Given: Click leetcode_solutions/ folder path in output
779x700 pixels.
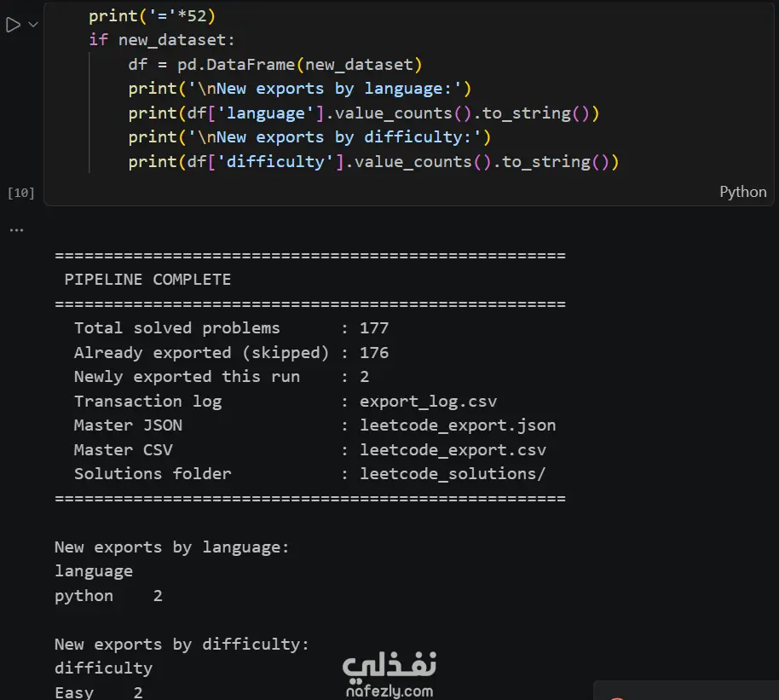Looking at the screenshot, I should coord(453,474).
